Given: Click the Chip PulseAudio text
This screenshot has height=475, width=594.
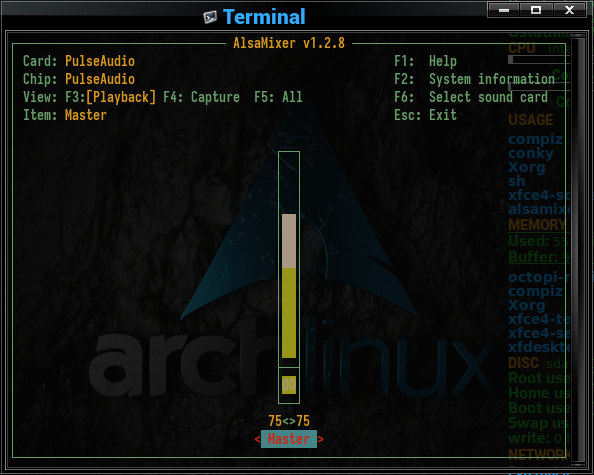Looking at the screenshot, I should click(79, 79).
